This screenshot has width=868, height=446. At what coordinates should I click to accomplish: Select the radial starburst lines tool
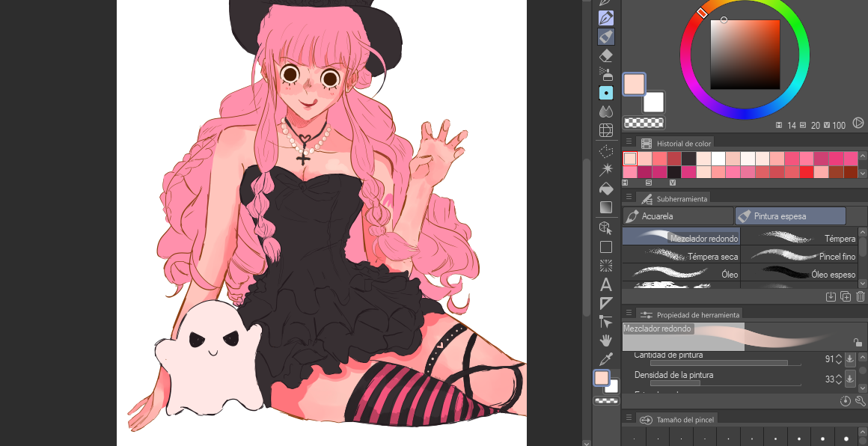coord(606,266)
